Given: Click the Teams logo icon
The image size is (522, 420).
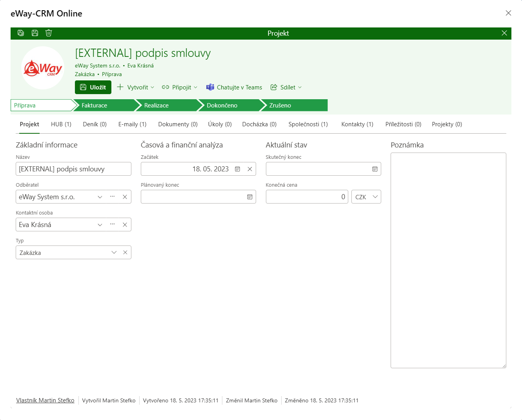Looking at the screenshot, I should tap(210, 87).
